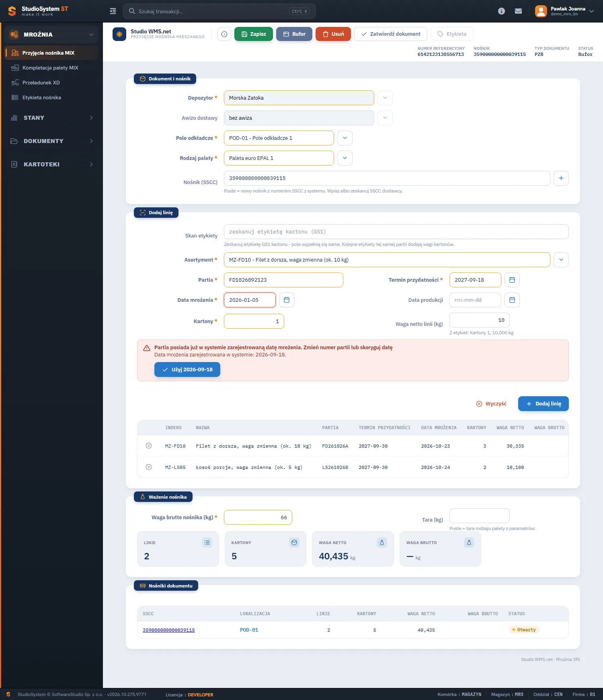
Task: Open Etykieta nośnika menu item
Action: pyautogui.click(x=51, y=98)
